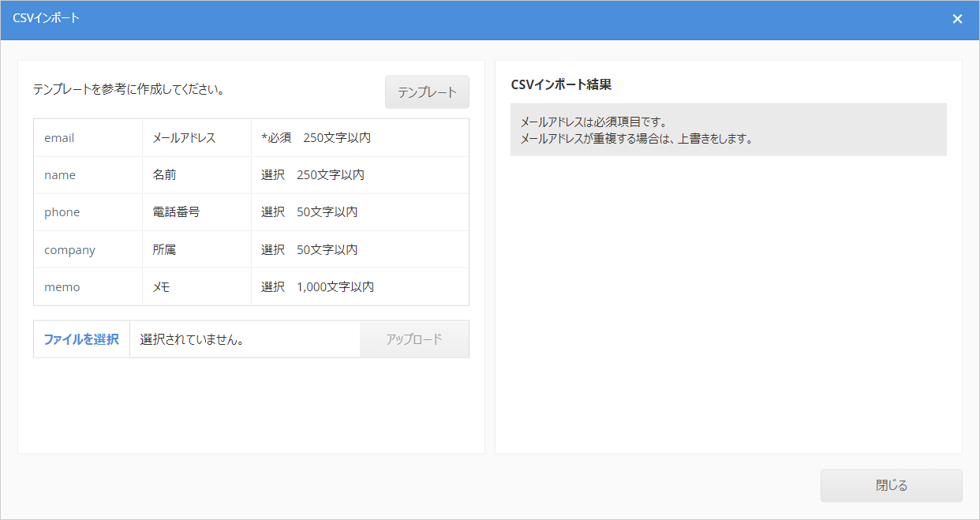
Task: Click the メモ label cell
Action: point(196,287)
